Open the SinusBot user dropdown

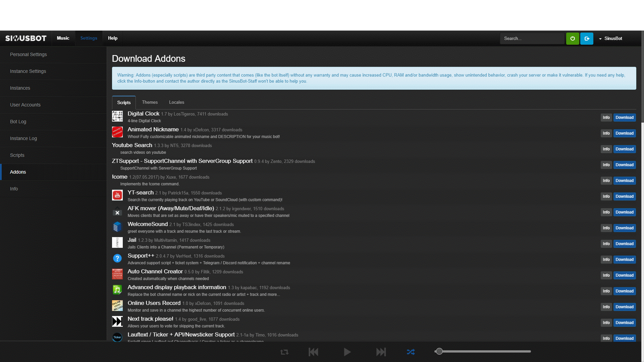tap(610, 39)
